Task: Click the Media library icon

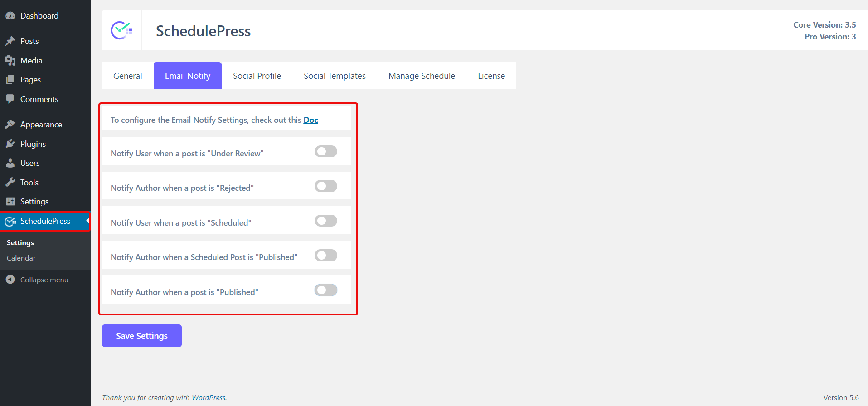Action: [10, 60]
